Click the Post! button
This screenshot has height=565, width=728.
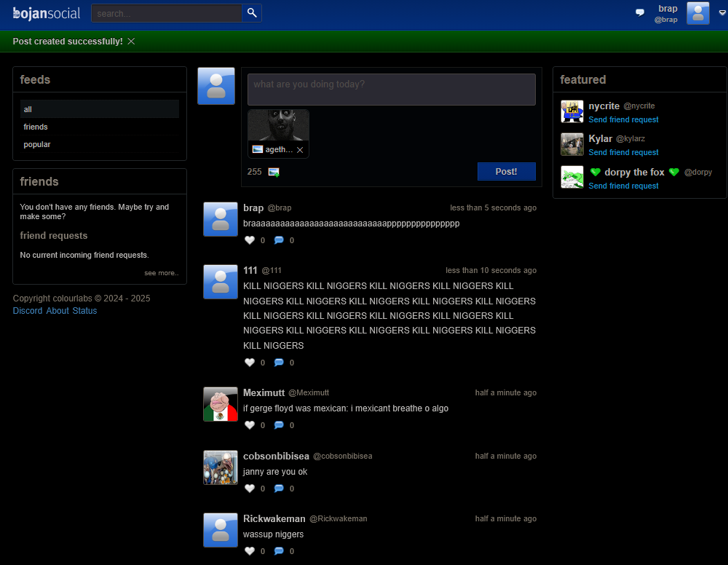click(506, 171)
